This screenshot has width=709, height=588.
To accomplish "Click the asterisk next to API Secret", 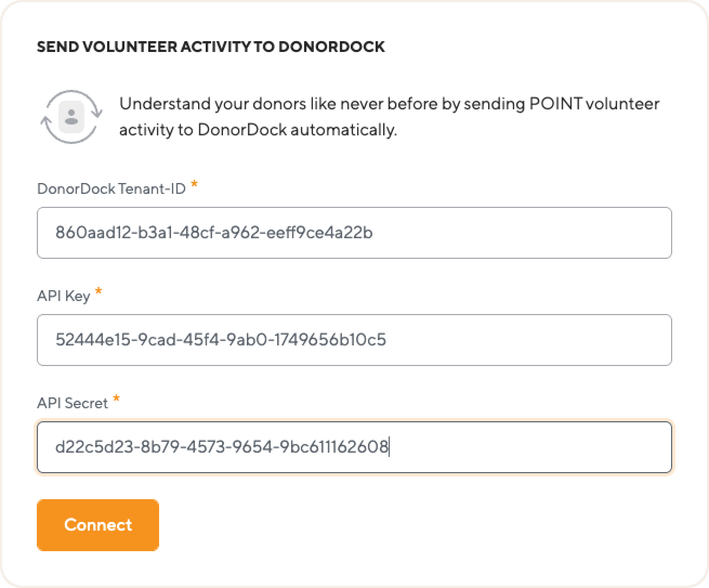I will click(116, 399).
